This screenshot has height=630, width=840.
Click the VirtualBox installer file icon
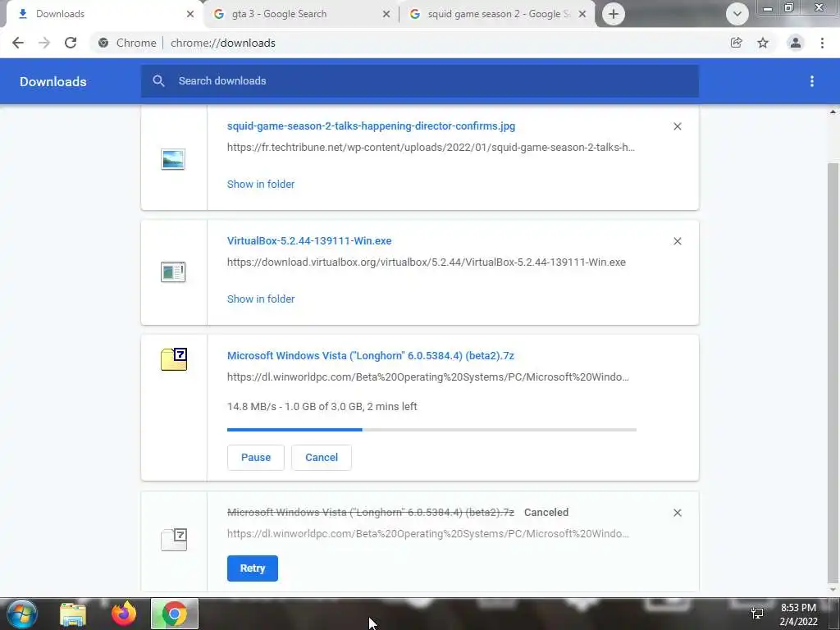click(x=173, y=272)
